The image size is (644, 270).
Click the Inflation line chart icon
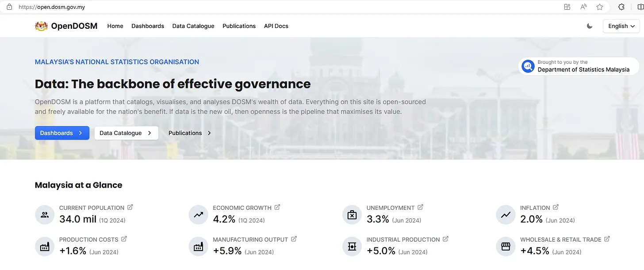pos(506,215)
